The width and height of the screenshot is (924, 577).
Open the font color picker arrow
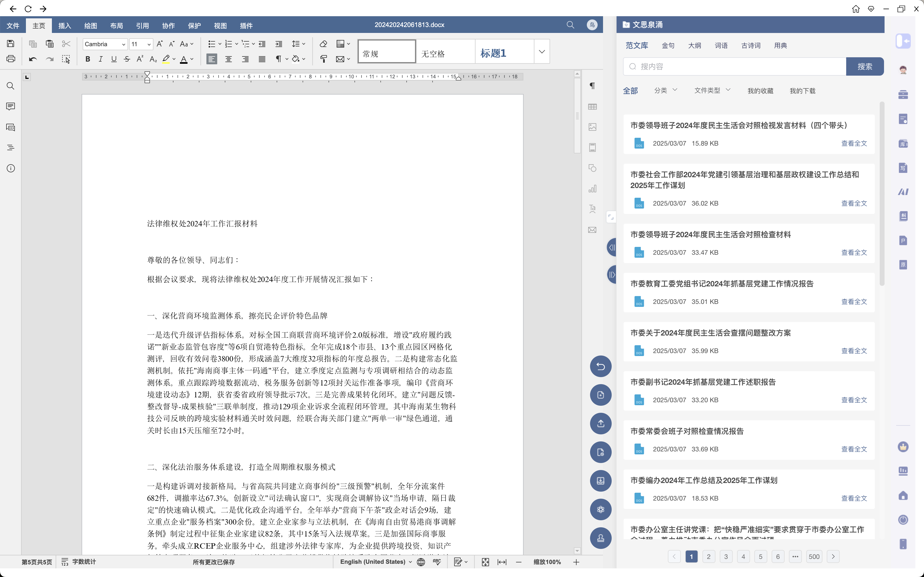tap(192, 59)
